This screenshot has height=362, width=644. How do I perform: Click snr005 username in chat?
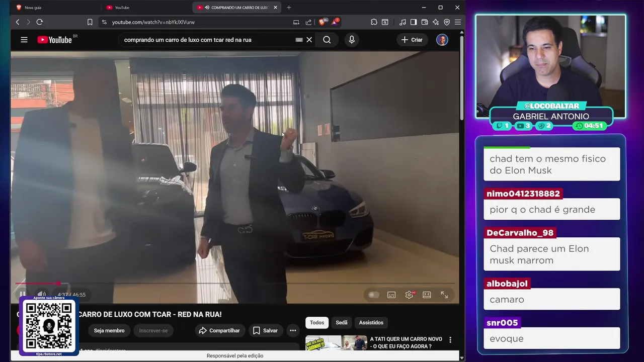point(502,323)
